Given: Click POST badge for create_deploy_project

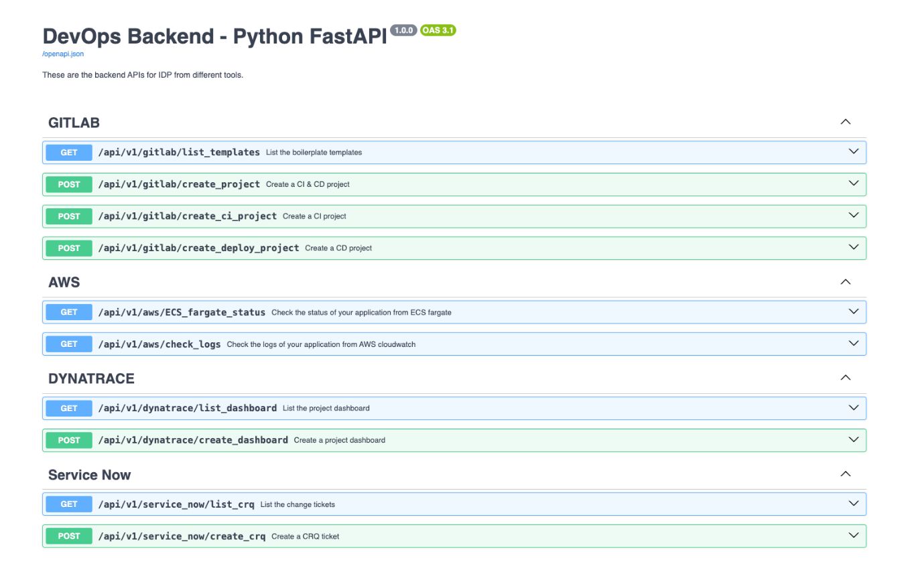Looking at the screenshot, I should tap(69, 248).
